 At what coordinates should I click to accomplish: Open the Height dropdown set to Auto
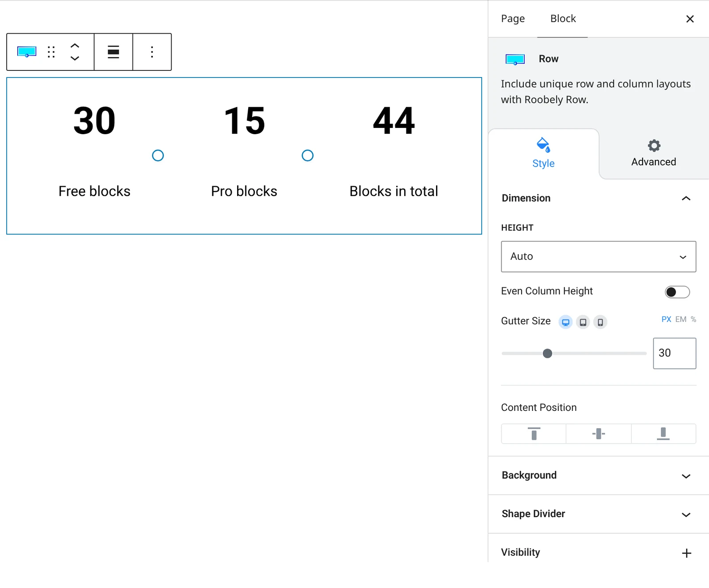click(598, 256)
